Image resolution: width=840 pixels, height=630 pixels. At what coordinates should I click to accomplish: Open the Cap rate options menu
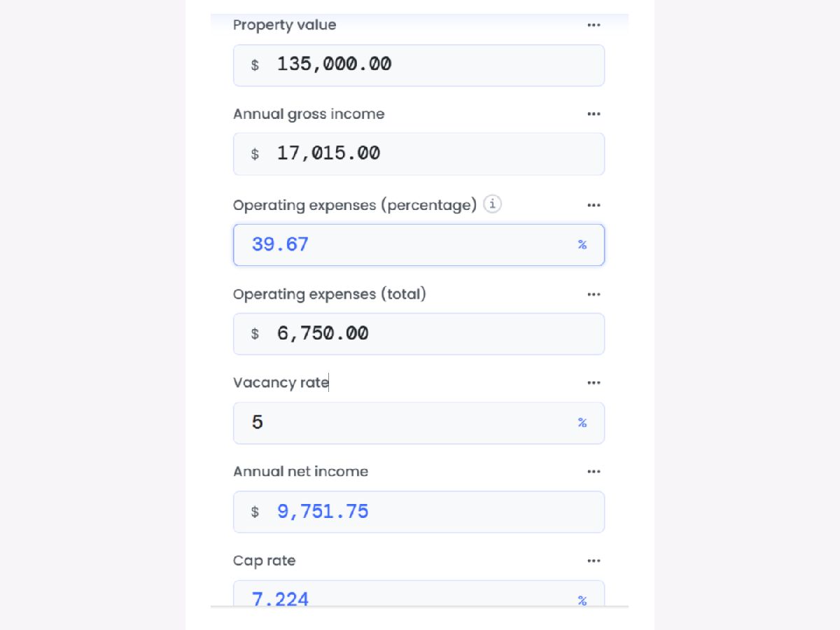coord(594,561)
